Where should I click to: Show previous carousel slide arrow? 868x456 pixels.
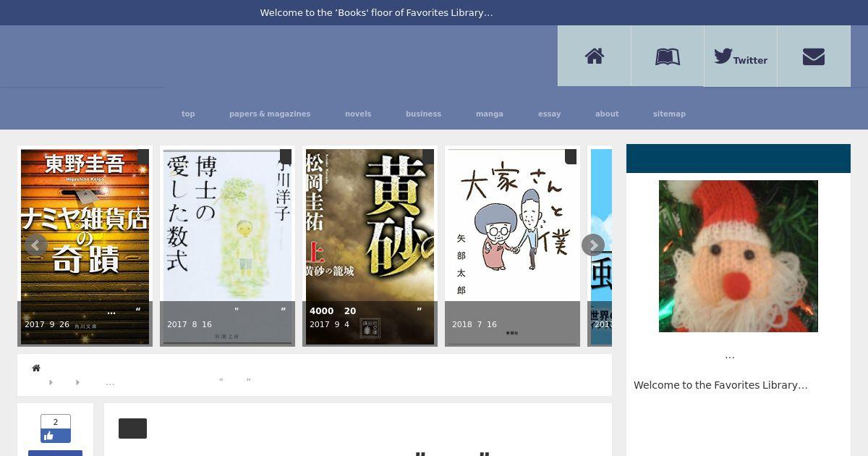tap(36, 245)
